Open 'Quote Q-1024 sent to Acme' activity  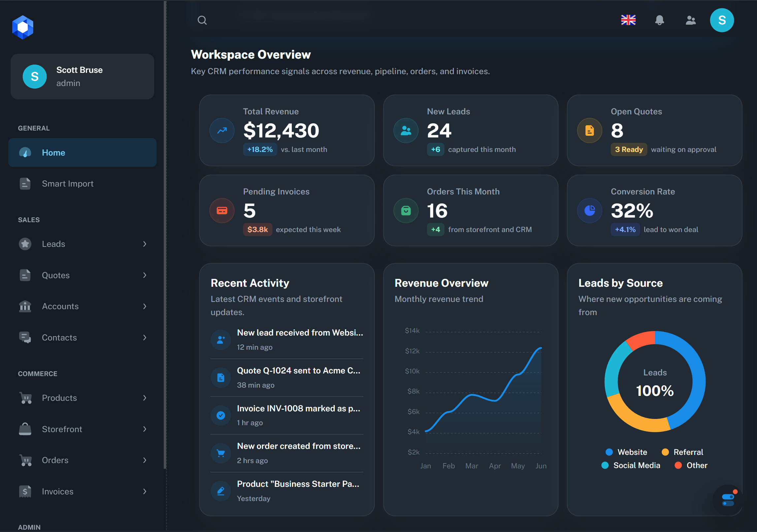tap(287, 377)
